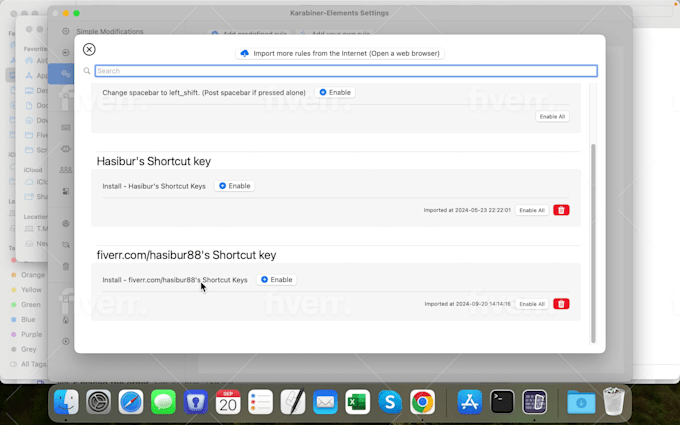The image size is (680, 425).
Task: Open Skype from the Dock
Action: 390,402
